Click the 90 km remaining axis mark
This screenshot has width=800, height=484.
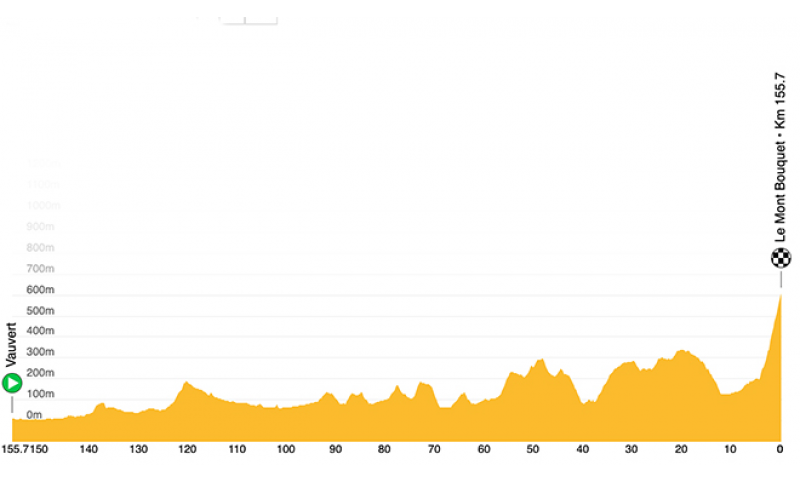(335, 449)
